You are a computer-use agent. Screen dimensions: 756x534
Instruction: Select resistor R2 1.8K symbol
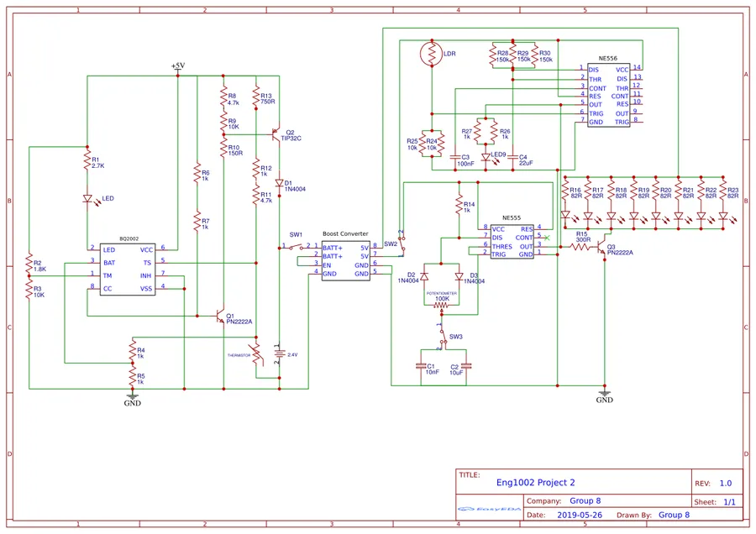pos(29,263)
